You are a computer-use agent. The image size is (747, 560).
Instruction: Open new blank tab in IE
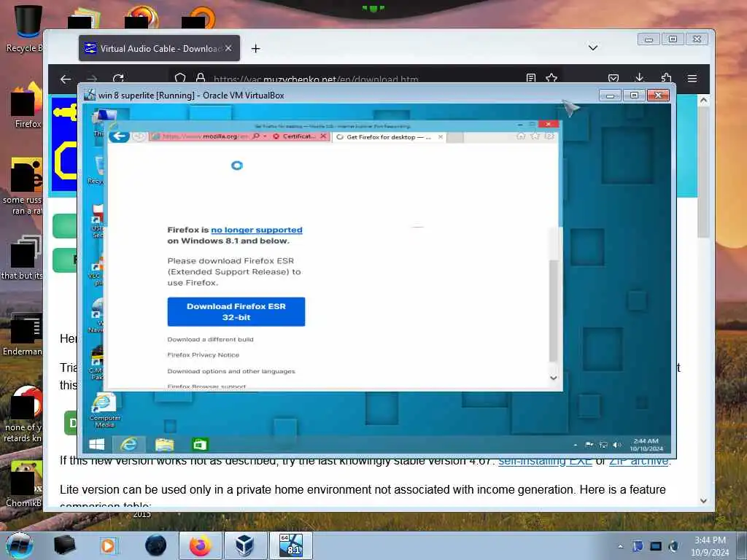pyautogui.click(x=455, y=137)
